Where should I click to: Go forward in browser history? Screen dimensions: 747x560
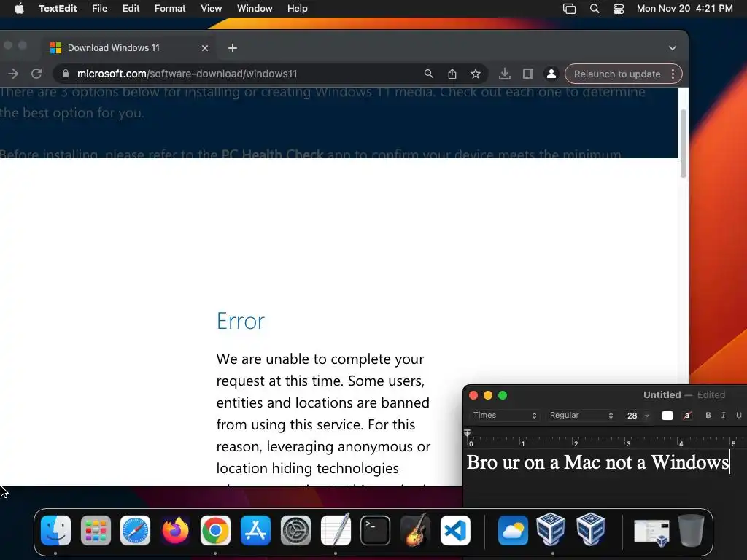pos(13,74)
